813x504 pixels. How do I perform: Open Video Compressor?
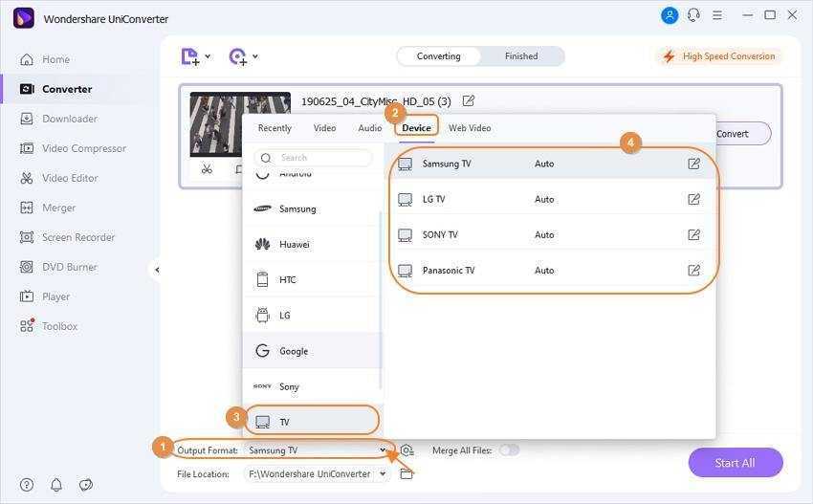point(73,148)
